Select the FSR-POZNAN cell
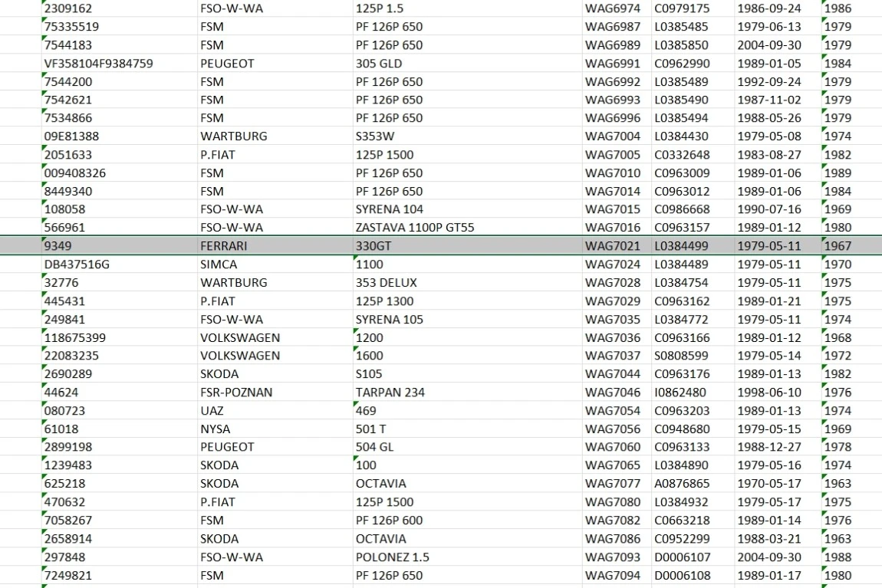This screenshot has height=588, width=882. 236,393
